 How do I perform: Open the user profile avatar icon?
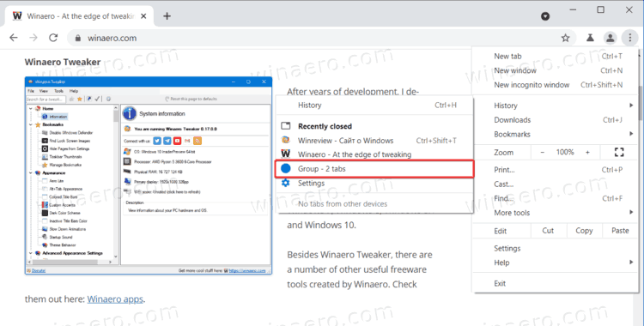(x=611, y=38)
